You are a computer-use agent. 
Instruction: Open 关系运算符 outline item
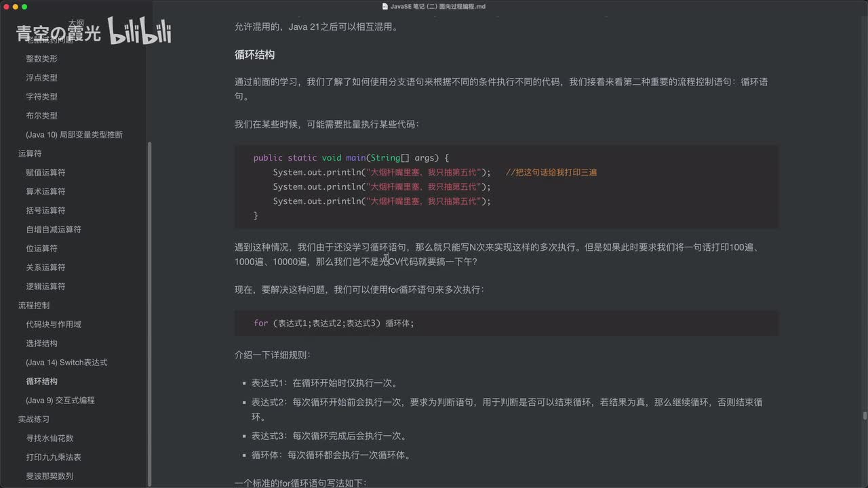coord(45,268)
